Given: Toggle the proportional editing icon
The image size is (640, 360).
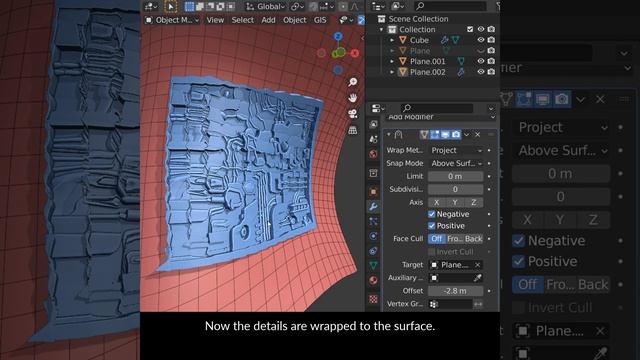Looking at the screenshot, I should tap(343, 7).
